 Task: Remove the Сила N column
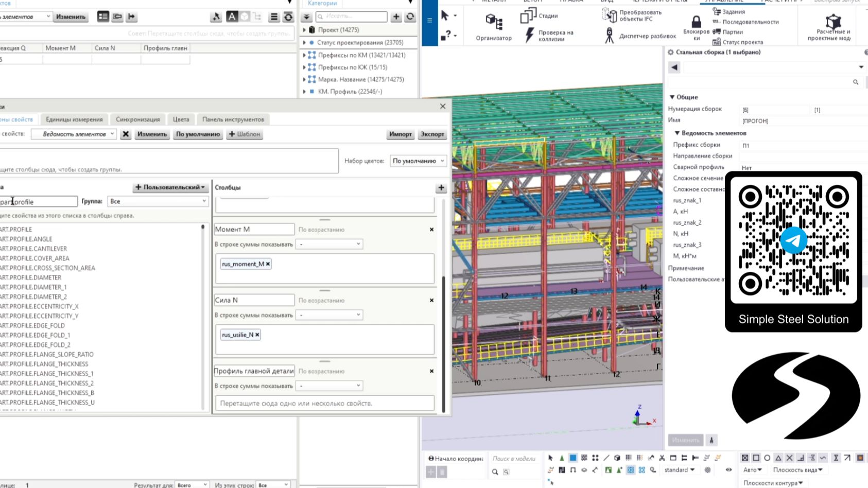(431, 300)
